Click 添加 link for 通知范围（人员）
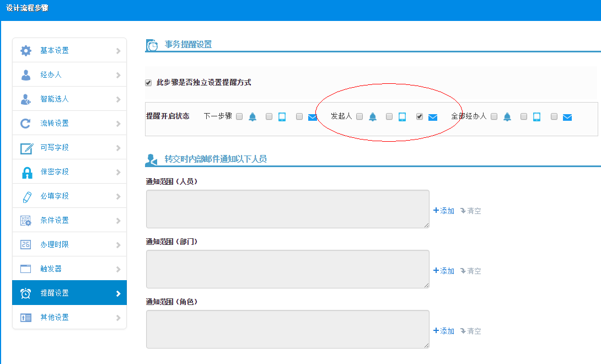The image size is (601, 364). (444, 211)
